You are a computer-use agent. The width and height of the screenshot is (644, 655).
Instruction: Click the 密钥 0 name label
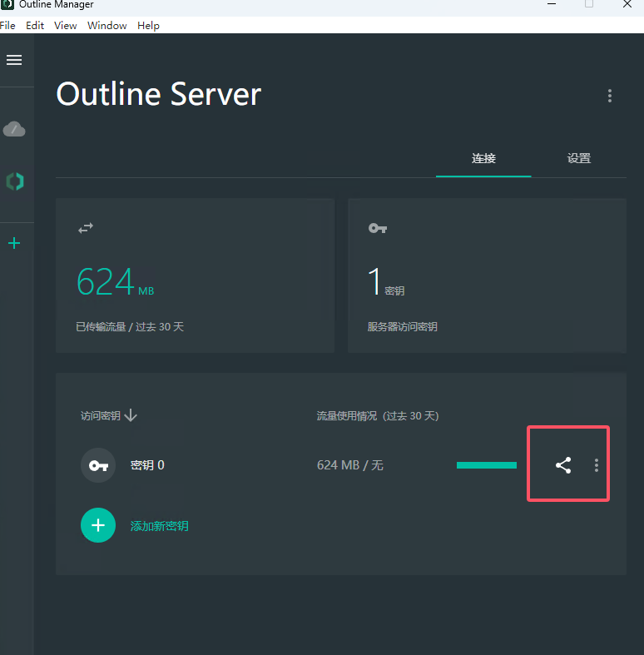tap(147, 465)
